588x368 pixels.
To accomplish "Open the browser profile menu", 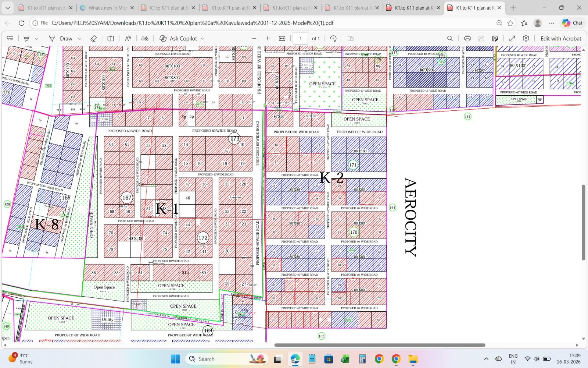I will click(x=538, y=23).
